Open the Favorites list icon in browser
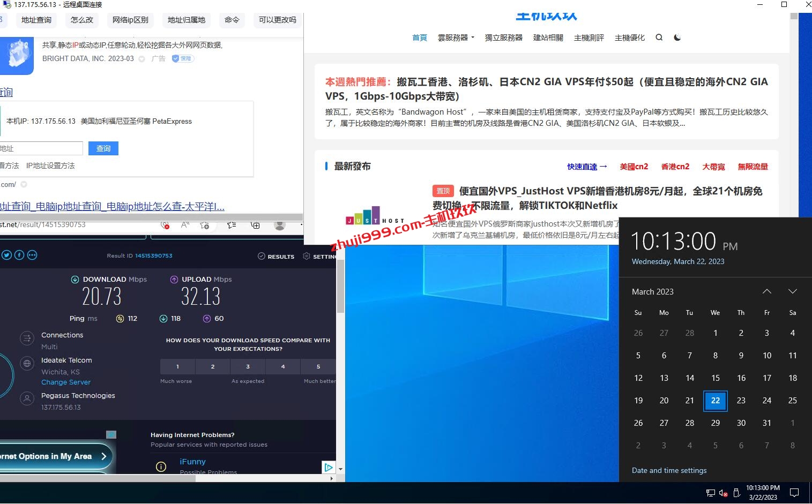This screenshot has height=504, width=812. click(232, 225)
